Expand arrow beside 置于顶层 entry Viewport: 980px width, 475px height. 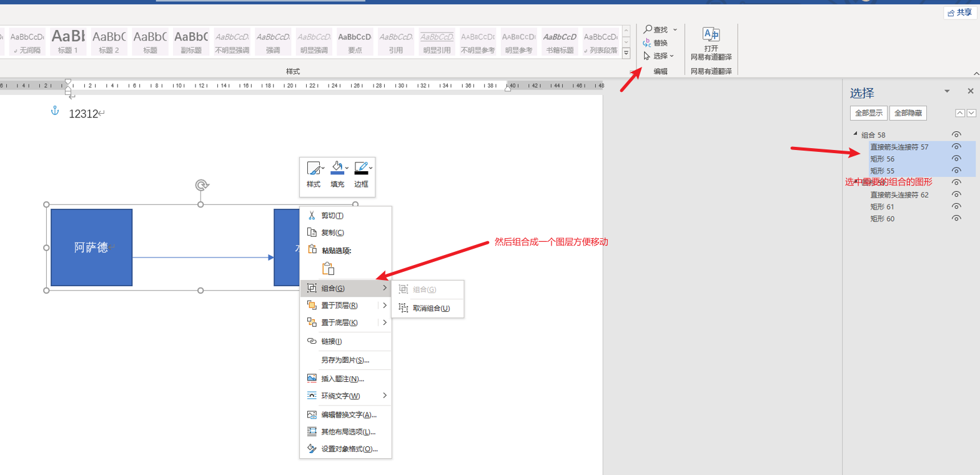coord(385,306)
